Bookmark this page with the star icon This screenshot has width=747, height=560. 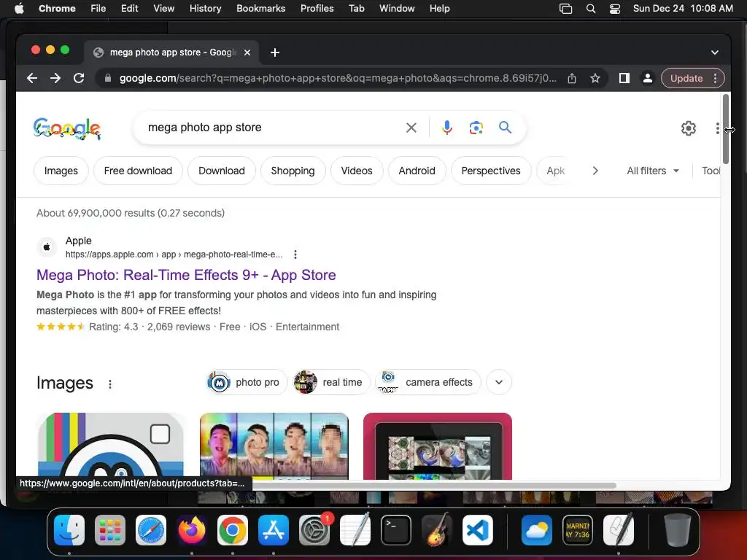click(595, 78)
